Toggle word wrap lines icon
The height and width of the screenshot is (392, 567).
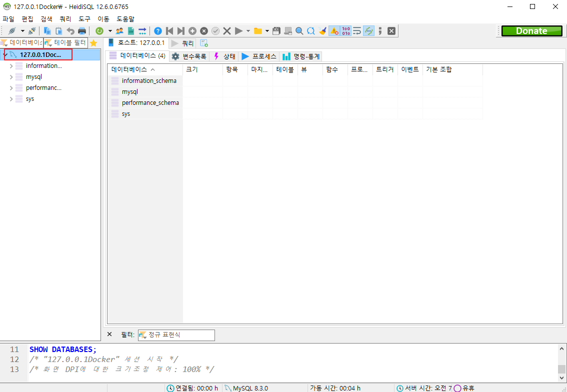(357, 31)
